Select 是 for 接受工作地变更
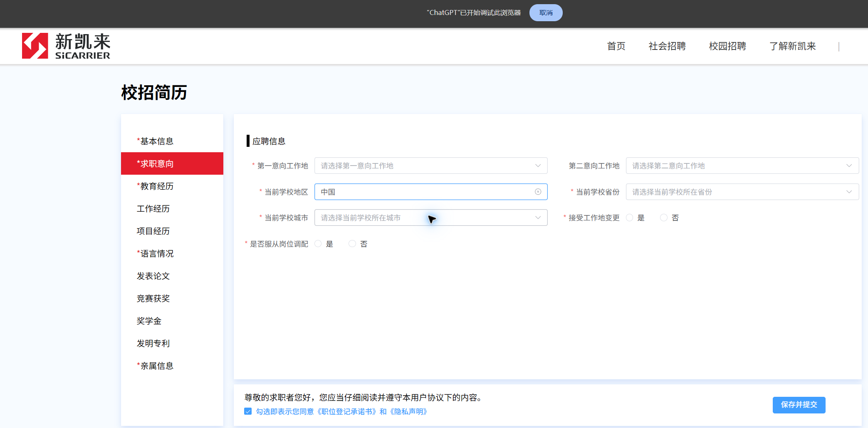 coord(630,218)
